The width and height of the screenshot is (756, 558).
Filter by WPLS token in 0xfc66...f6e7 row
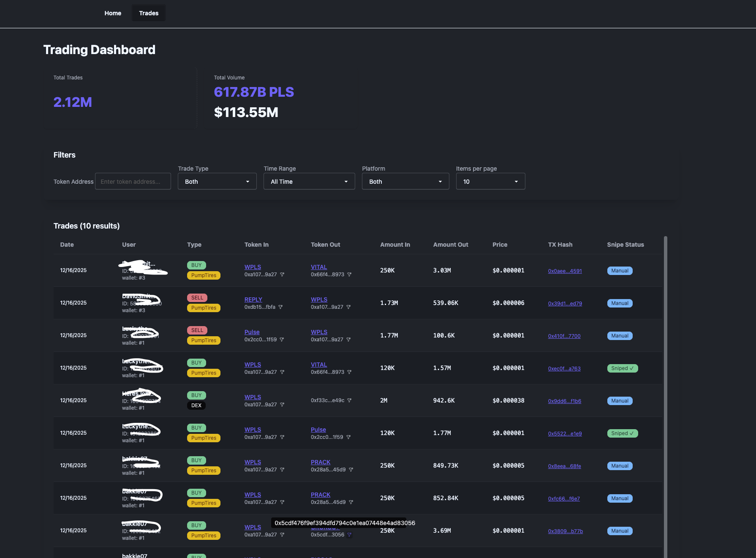282,502
